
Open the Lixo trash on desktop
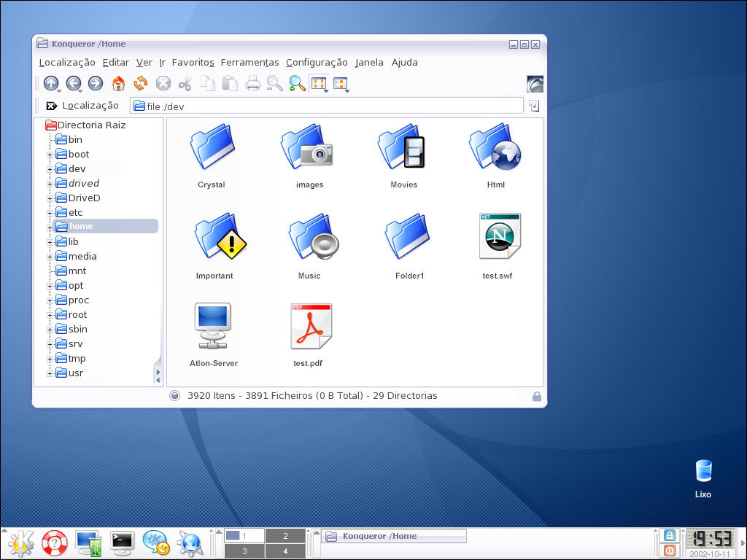click(703, 478)
